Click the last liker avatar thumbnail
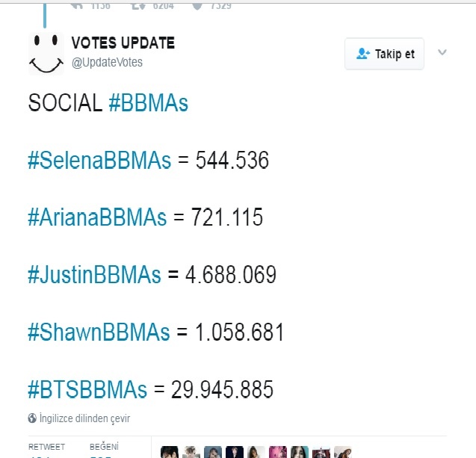The image size is (476, 458). (x=343, y=452)
